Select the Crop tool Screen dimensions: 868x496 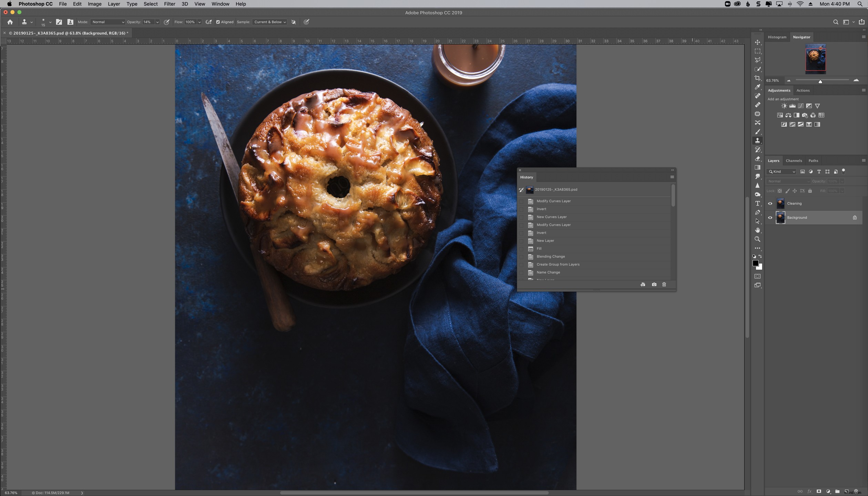tap(758, 78)
